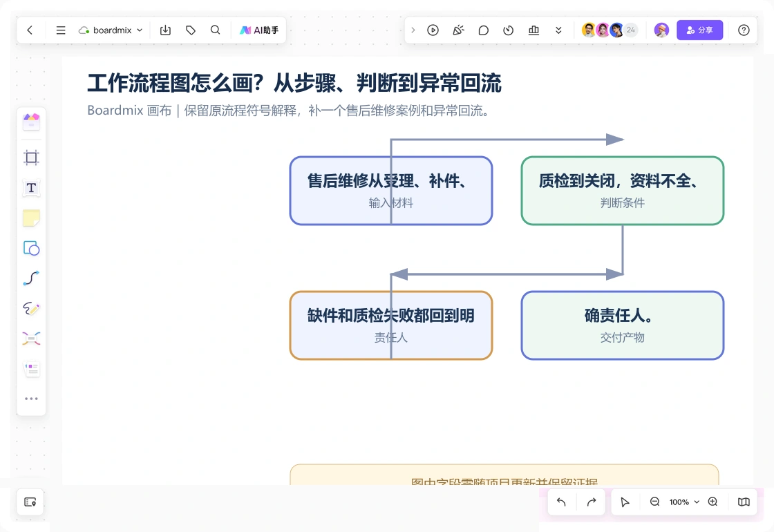Open the templates icon in left sidebar
The height and width of the screenshot is (532, 774).
[x=31, y=122]
